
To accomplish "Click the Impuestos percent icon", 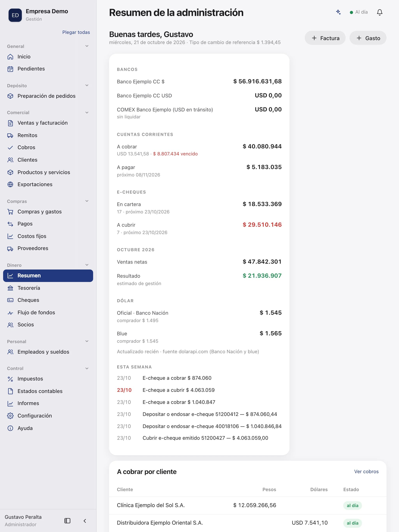I will tap(10, 379).
